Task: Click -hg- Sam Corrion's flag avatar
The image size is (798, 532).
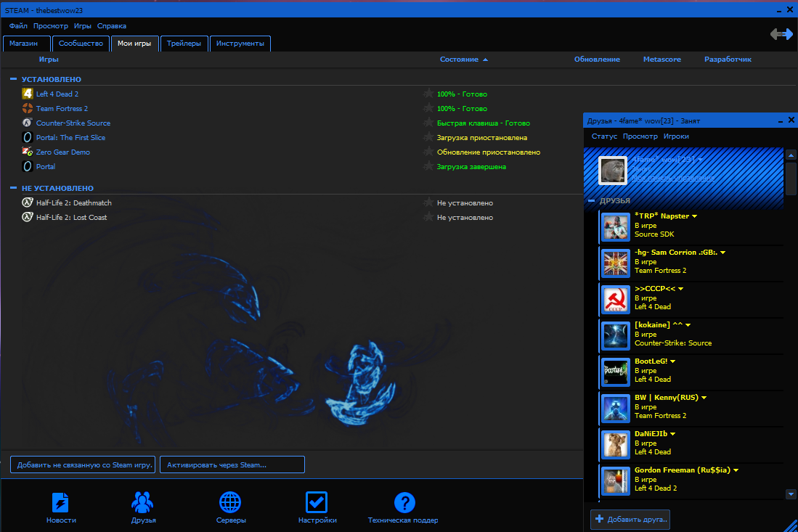Action: click(x=615, y=263)
